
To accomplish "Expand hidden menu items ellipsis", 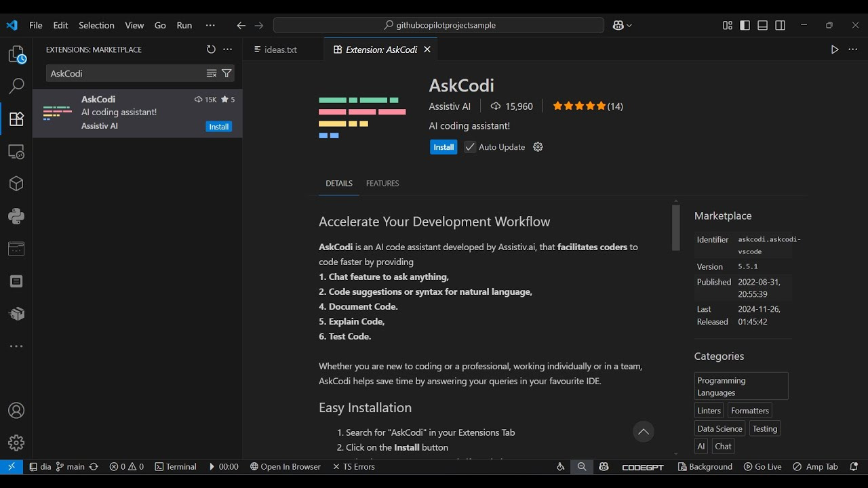I will point(210,25).
